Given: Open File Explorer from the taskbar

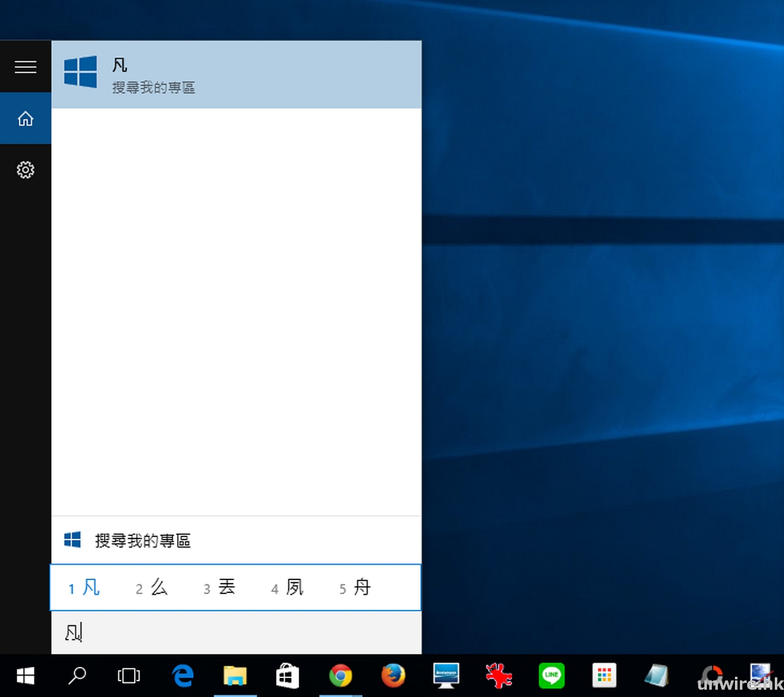Looking at the screenshot, I should pos(235,676).
